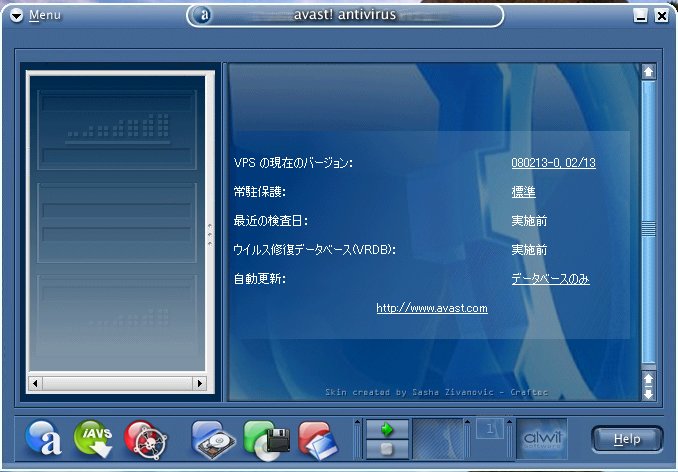Click the 自動更新 label
This screenshot has width=678, height=472.
(x=259, y=279)
